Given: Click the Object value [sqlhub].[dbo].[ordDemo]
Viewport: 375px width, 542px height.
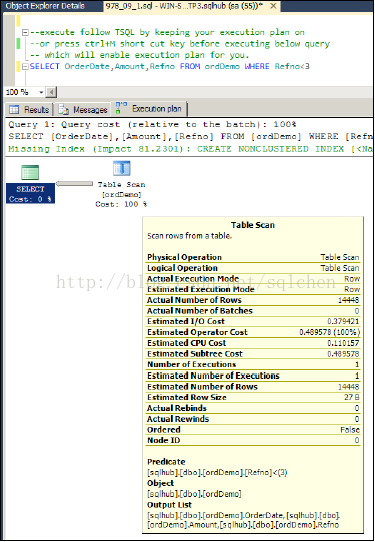Looking at the screenshot, I should click(x=194, y=494).
